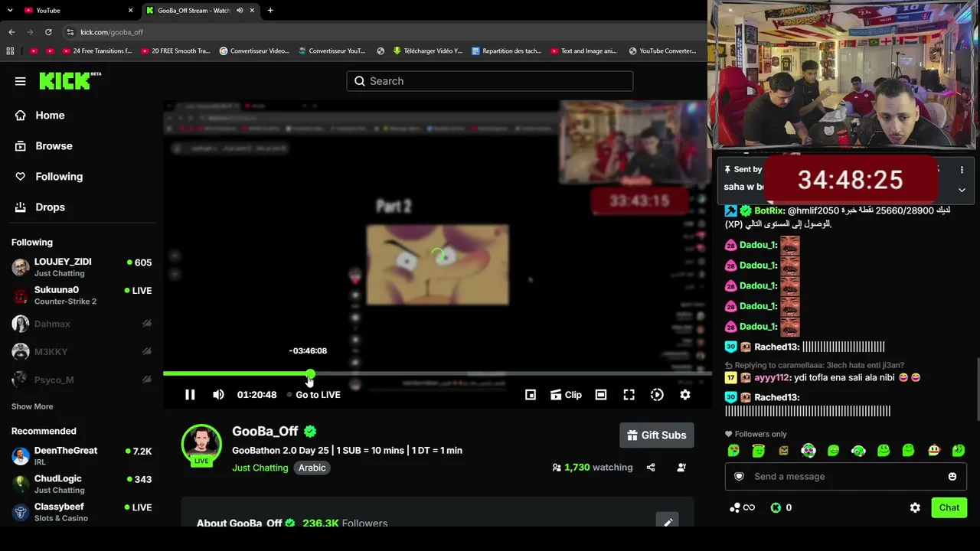The width and height of the screenshot is (980, 551).
Task: Open Repartition des tach... bookmark
Action: click(507, 51)
